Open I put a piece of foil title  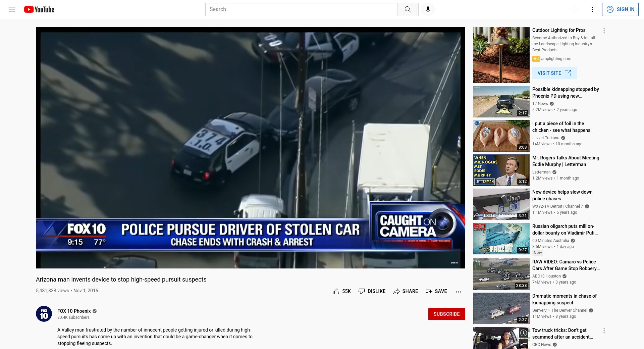tap(562, 127)
